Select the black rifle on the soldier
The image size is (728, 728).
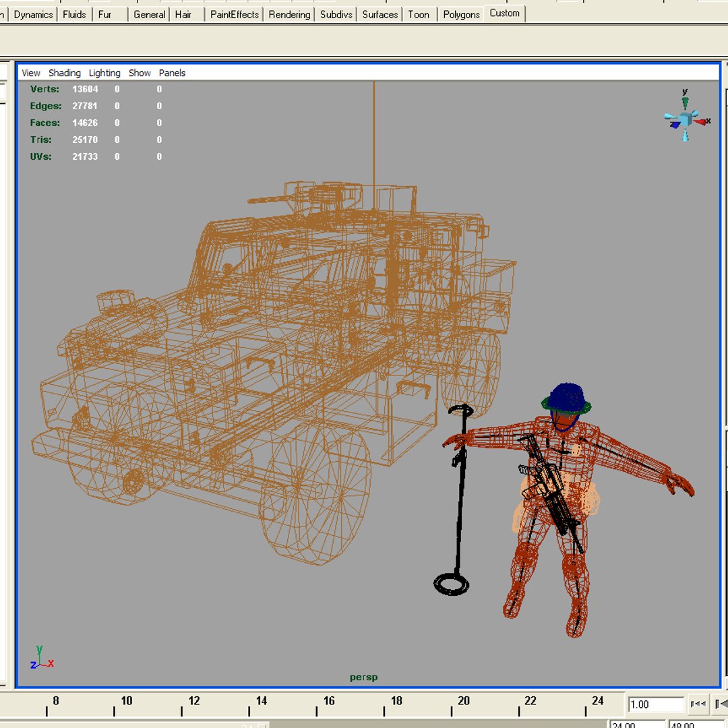tap(550, 492)
